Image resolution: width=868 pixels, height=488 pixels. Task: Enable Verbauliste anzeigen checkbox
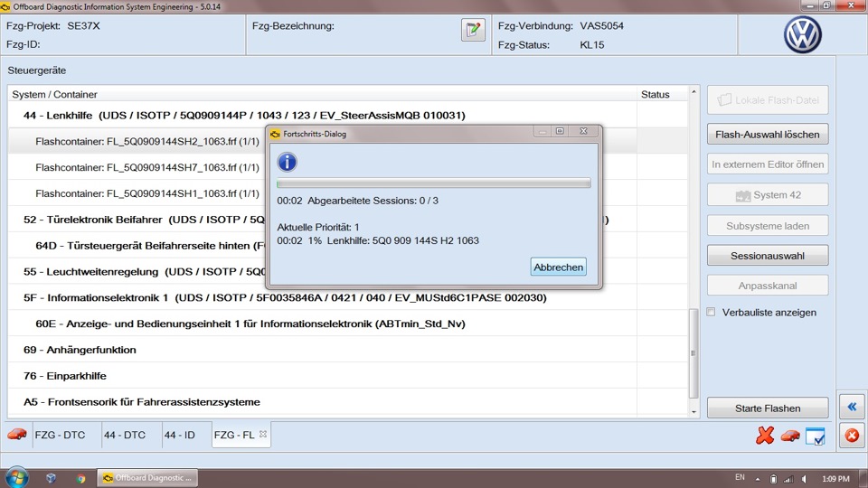[712, 312]
